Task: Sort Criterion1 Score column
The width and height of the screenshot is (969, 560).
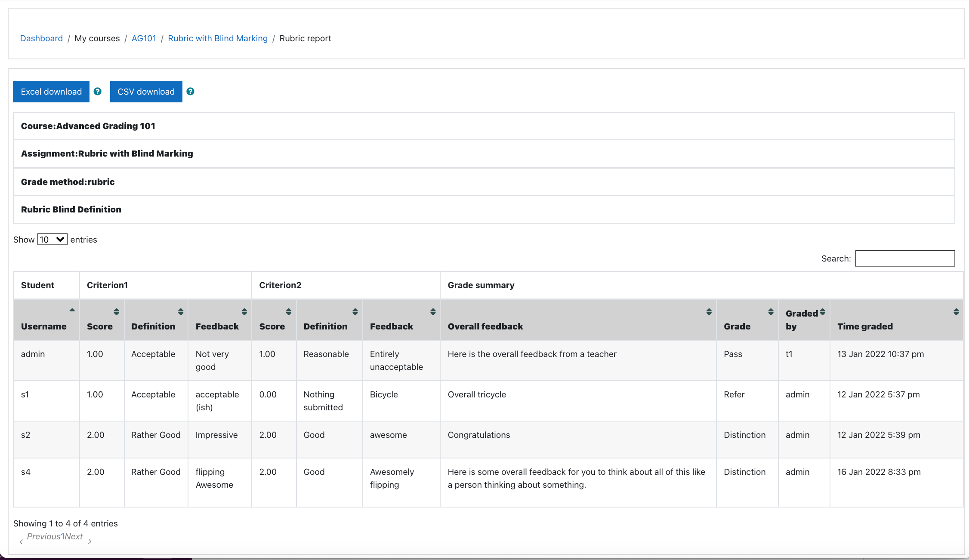Action: (116, 312)
